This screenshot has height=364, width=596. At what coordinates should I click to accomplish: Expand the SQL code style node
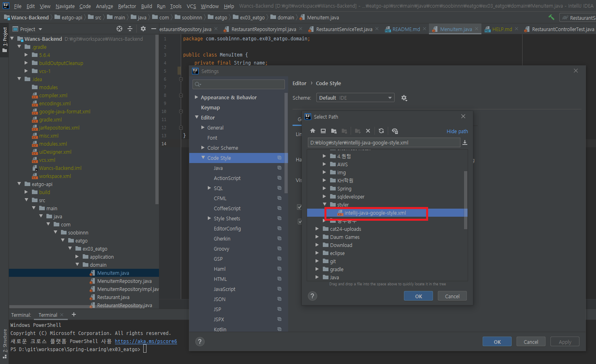point(209,188)
